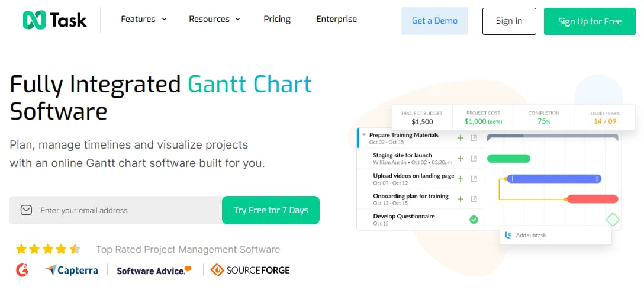Click the G2 logo
644x296 pixels.
(x=22, y=270)
